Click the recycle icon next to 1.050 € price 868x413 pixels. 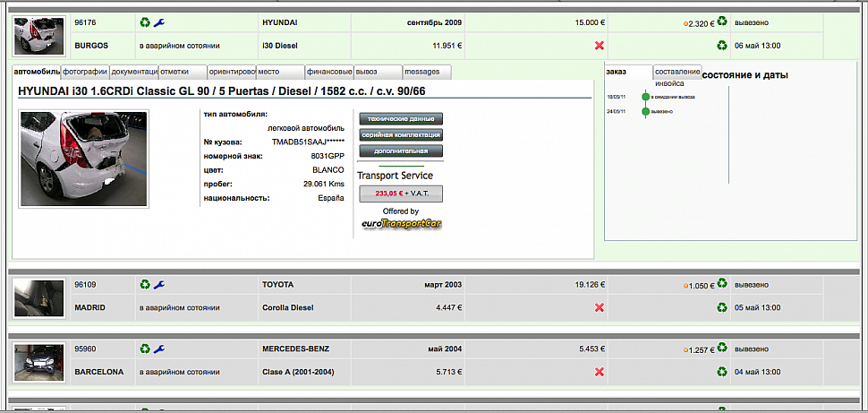(x=722, y=283)
